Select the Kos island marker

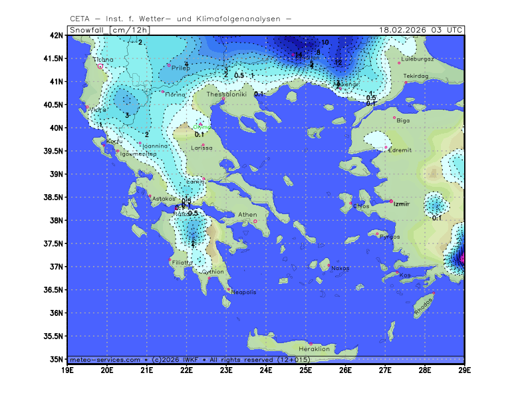click(398, 273)
